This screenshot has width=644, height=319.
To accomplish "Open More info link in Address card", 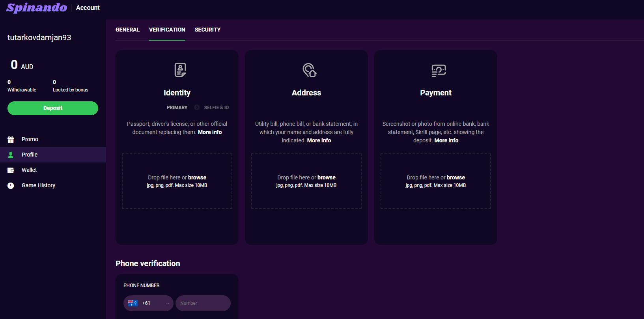I will tap(319, 140).
